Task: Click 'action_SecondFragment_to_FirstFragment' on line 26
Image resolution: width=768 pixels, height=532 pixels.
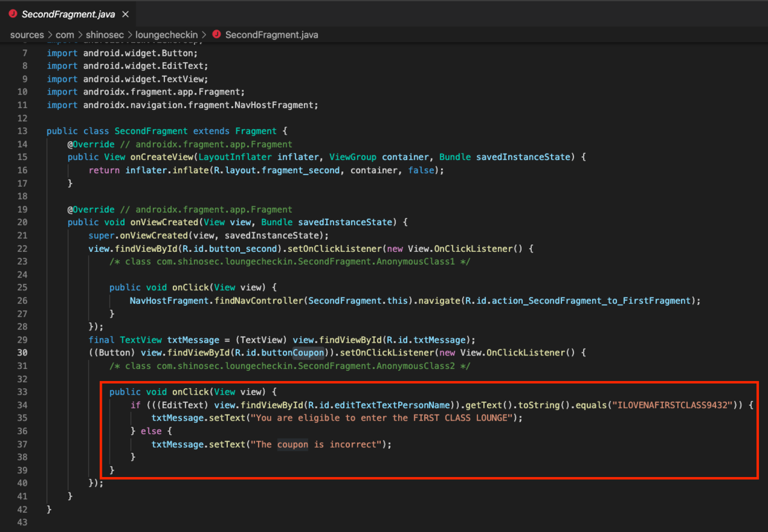Action: (x=591, y=300)
